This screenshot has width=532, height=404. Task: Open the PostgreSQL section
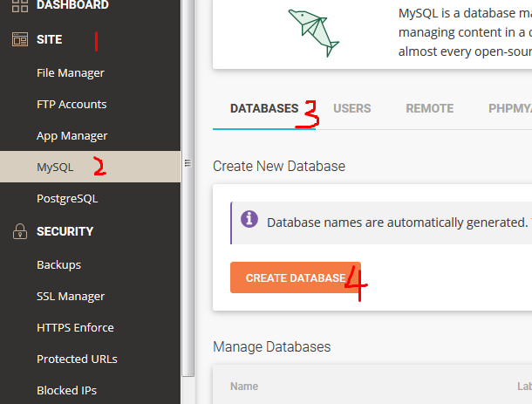[67, 198]
